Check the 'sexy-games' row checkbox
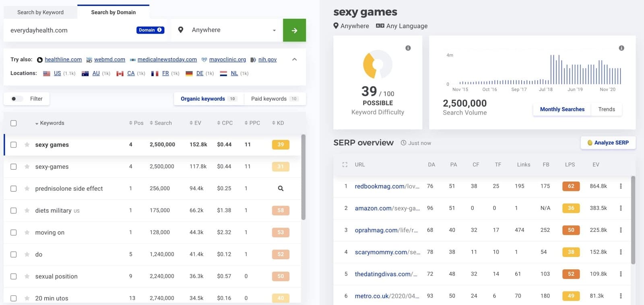 point(14,167)
